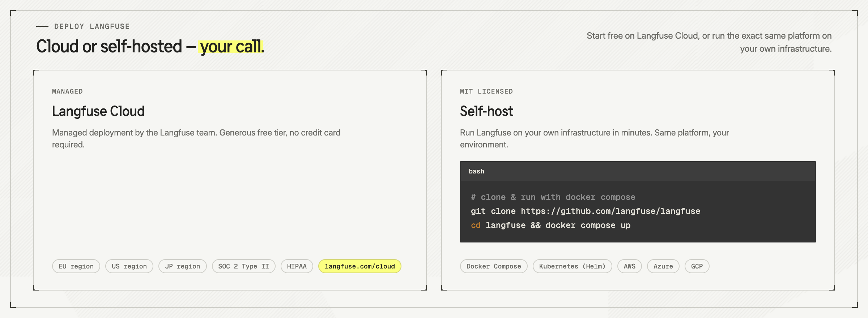868x318 pixels.
Task: Click the HIPAA badge
Action: pos(297,266)
